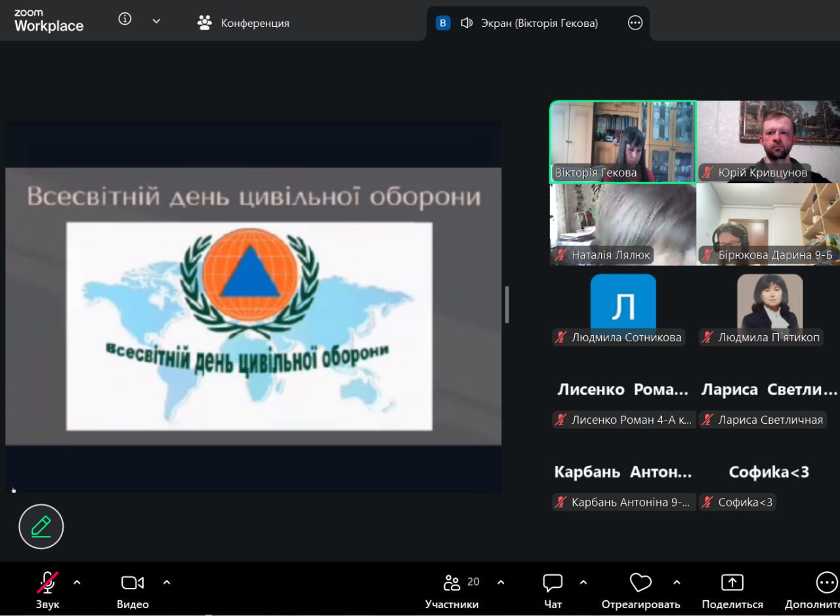Expand the chat options arrow next to Чат
840x616 pixels.
pyautogui.click(x=583, y=582)
